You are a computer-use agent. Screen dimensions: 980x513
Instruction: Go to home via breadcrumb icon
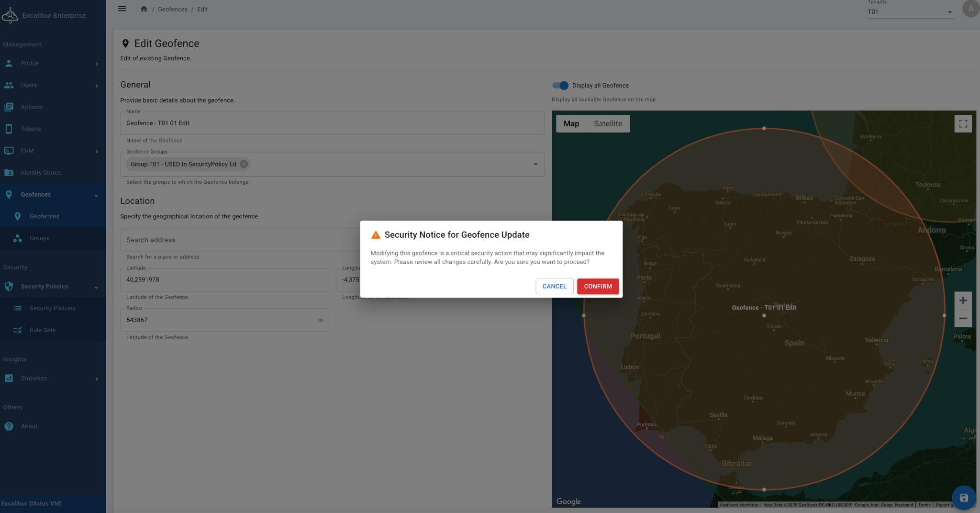144,9
